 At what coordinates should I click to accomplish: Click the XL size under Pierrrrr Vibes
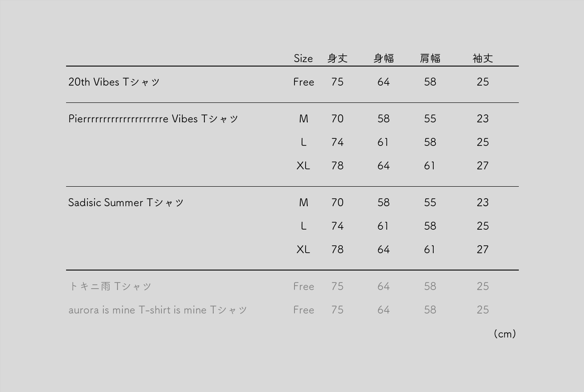pos(303,166)
